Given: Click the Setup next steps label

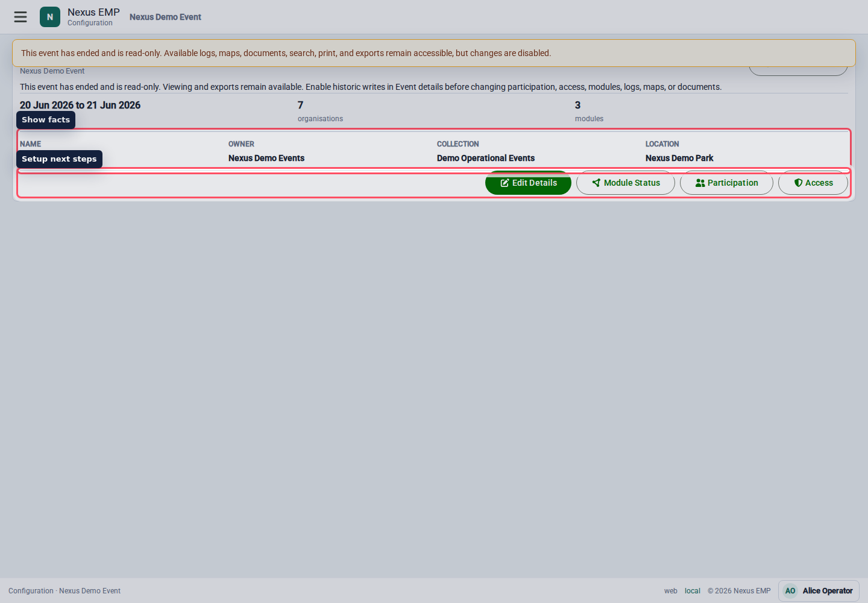Looking at the screenshot, I should tap(59, 159).
